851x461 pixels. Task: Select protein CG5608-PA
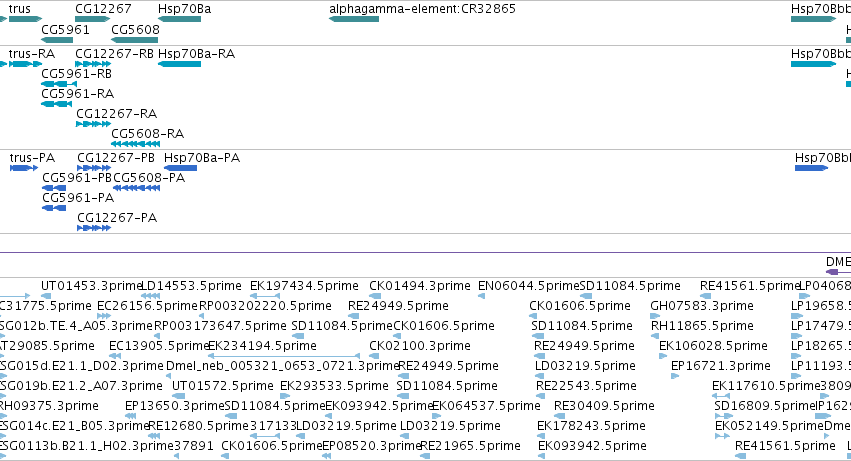pos(137,188)
